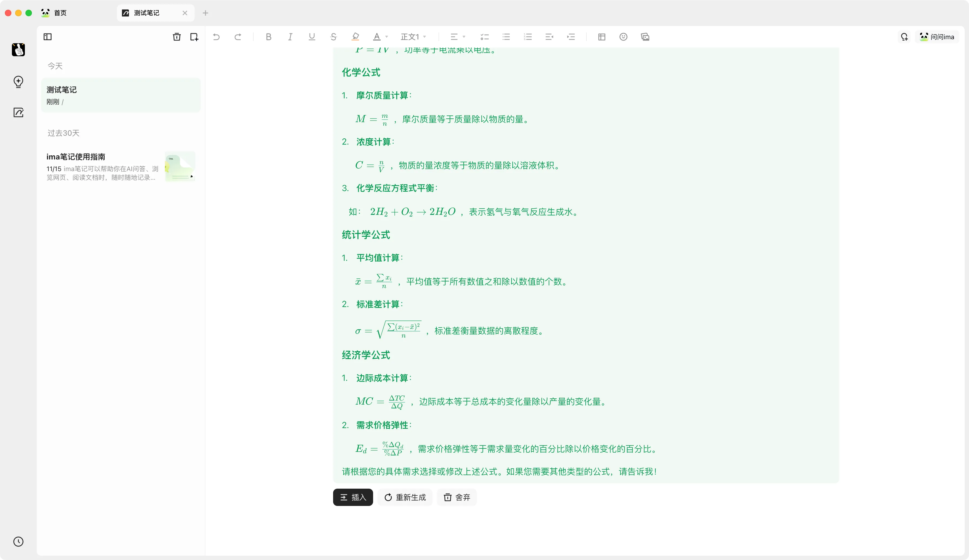Image resolution: width=969 pixels, height=560 pixels.
Task: Apply the highlight color marker
Action: 355,37
